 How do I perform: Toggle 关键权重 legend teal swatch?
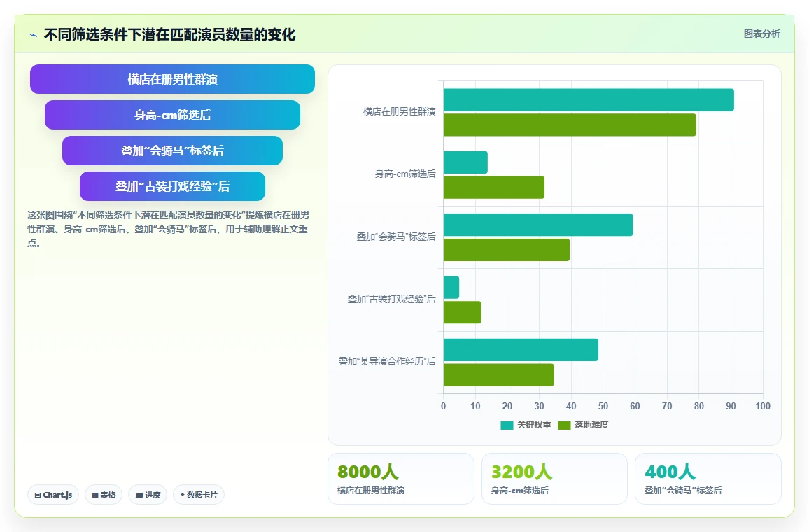(507, 425)
